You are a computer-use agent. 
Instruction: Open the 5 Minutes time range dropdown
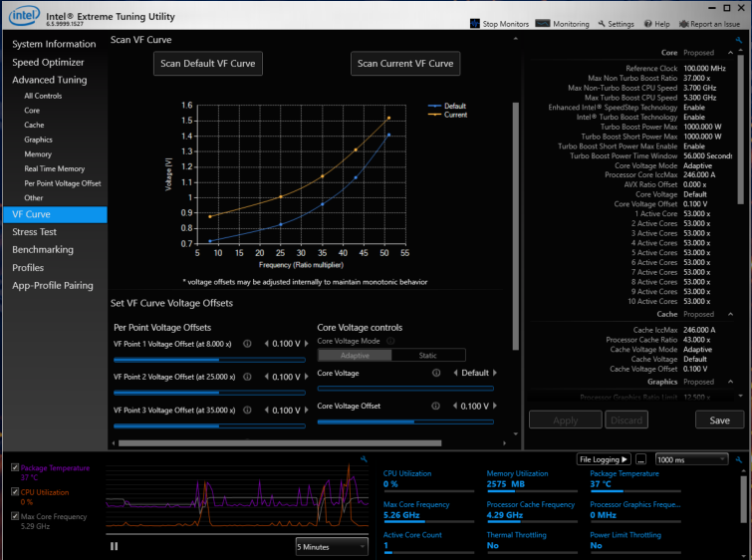332,546
